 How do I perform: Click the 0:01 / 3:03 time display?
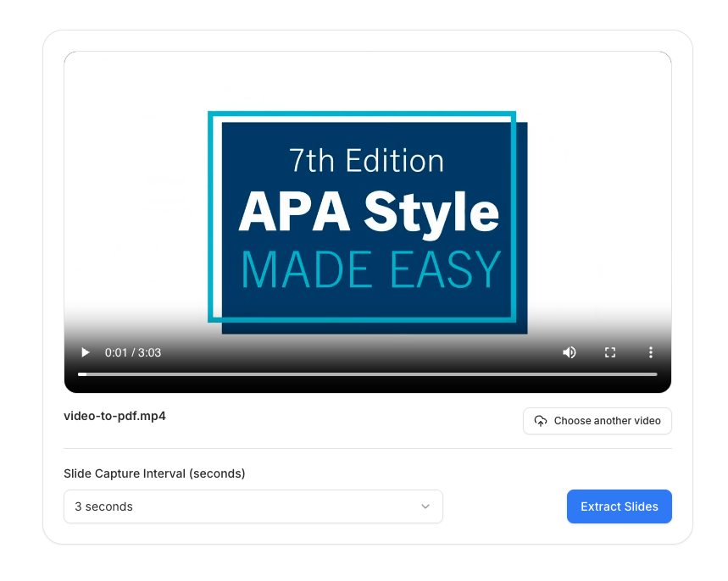point(133,352)
